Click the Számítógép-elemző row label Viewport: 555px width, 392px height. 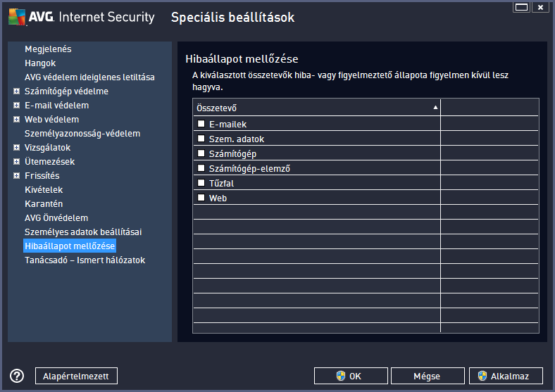[x=249, y=169]
